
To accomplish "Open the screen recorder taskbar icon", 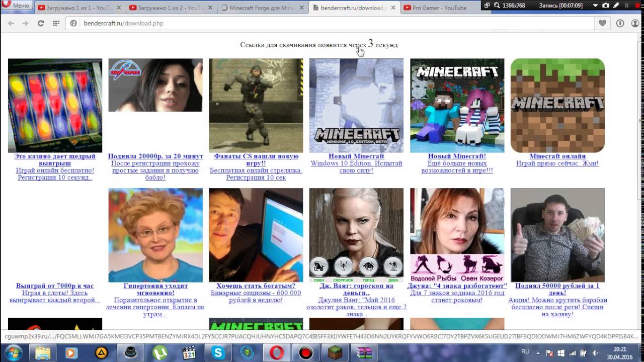I will (x=306, y=353).
